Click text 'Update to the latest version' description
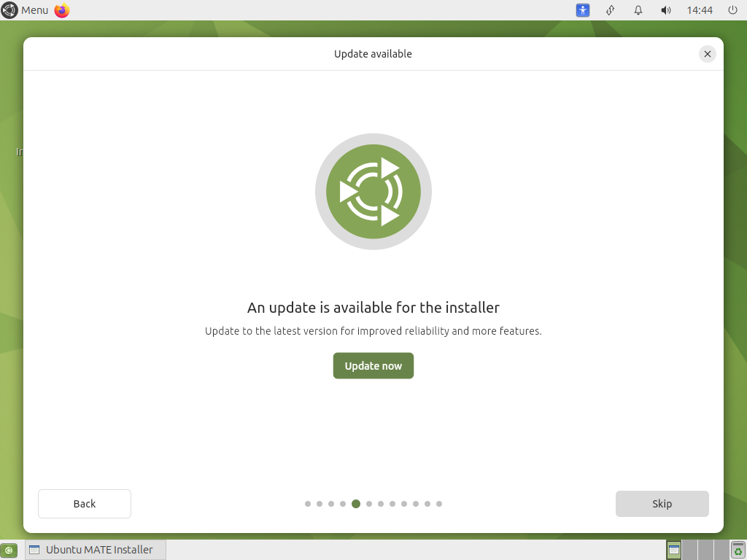Screen dimensions: 747x560 point(373,331)
